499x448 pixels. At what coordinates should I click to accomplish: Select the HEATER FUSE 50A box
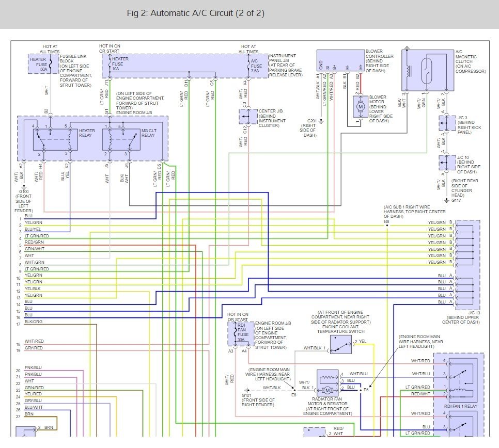pos(43,64)
